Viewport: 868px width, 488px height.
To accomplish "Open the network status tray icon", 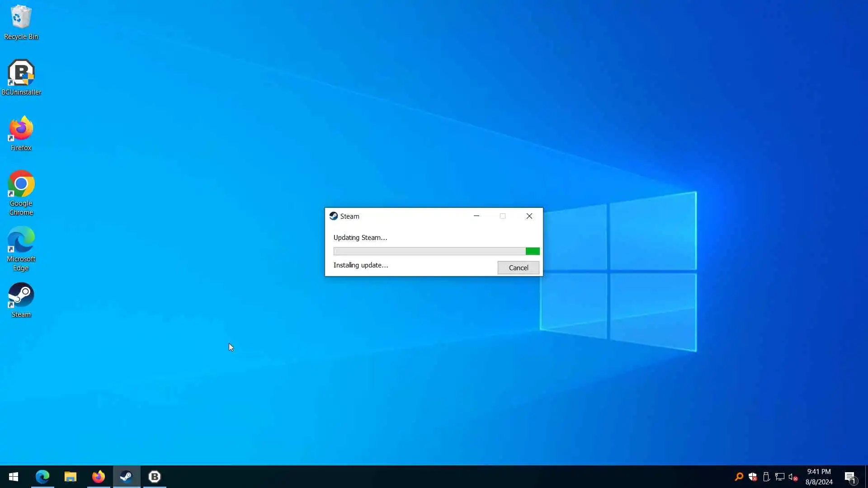I will (779, 477).
